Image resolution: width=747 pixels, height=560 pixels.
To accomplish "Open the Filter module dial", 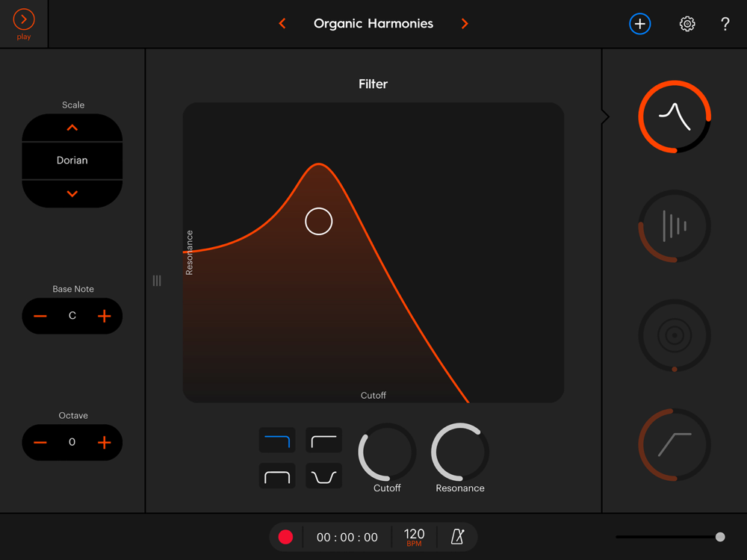I will click(675, 116).
